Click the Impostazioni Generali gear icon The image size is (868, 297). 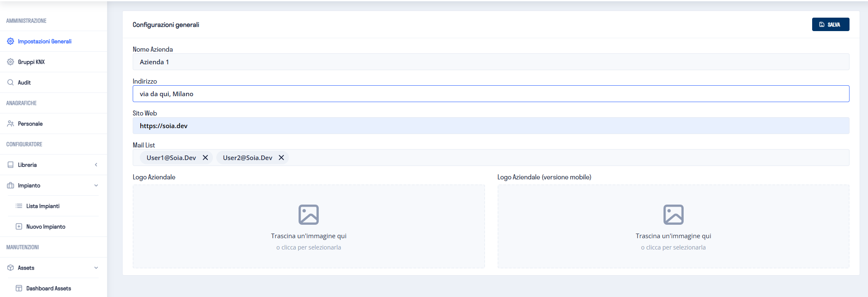pos(10,41)
